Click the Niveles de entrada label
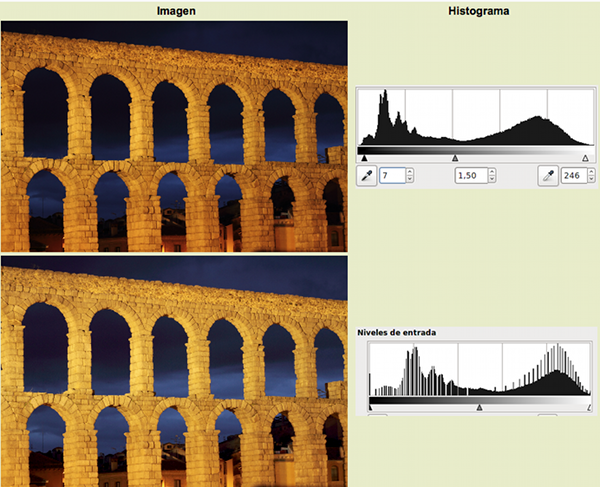 pos(396,332)
